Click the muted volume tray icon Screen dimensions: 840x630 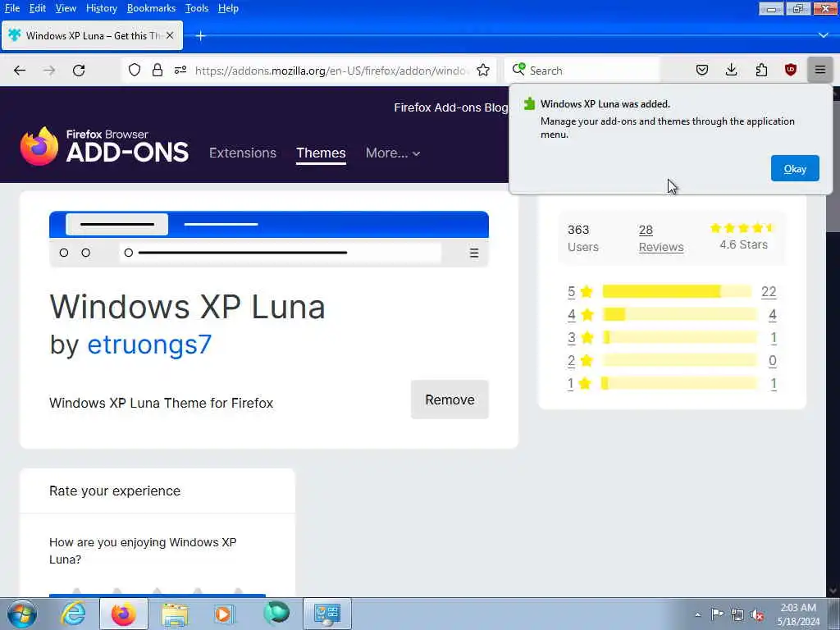point(757,614)
